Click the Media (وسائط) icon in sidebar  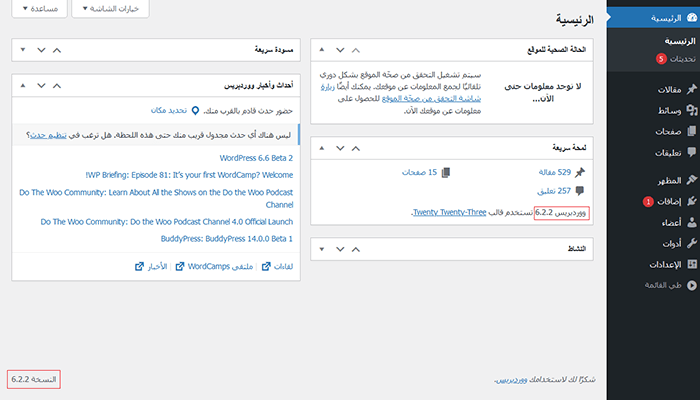coord(692,109)
